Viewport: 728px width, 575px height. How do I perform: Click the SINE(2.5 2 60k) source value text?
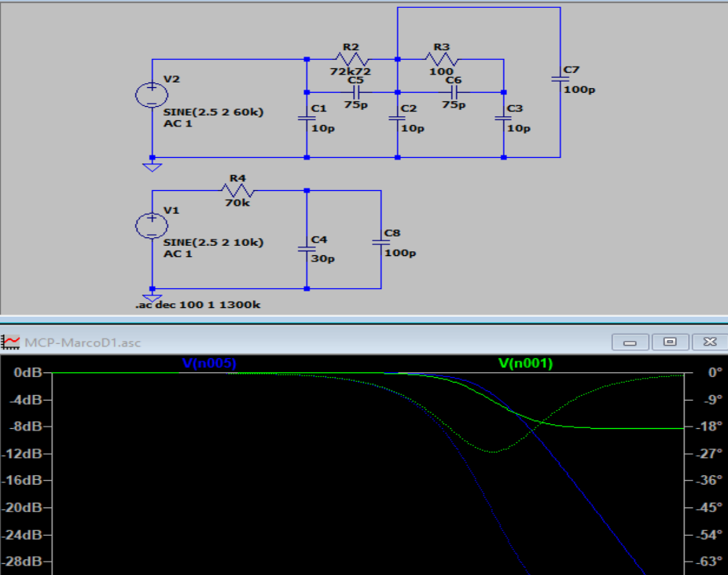(212, 112)
